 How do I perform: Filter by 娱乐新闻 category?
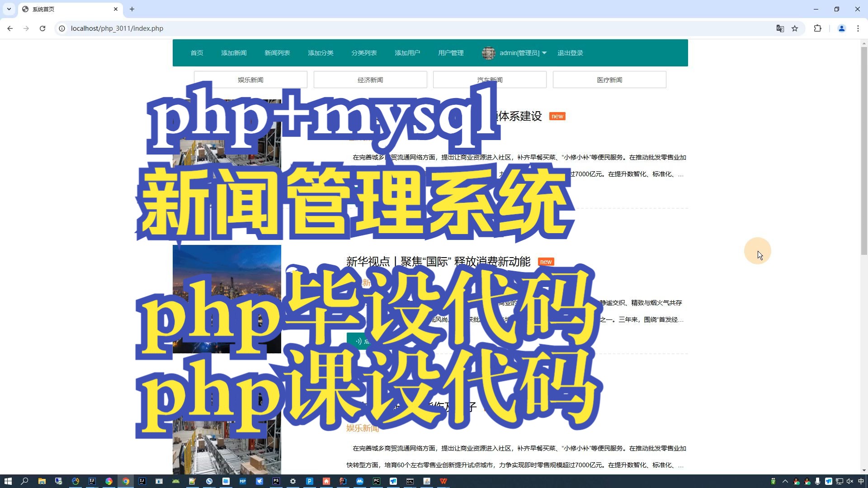point(250,80)
